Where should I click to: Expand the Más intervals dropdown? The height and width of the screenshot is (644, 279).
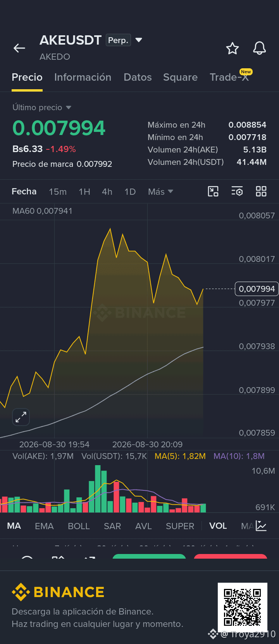coord(160,192)
